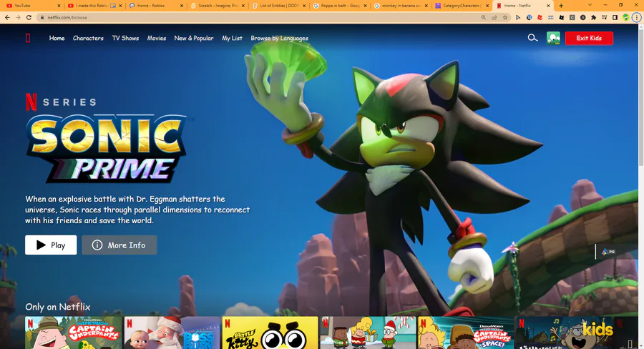Viewport: 644px width, 349px height.
Task: Reload the Netflix page
Action: click(29, 18)
